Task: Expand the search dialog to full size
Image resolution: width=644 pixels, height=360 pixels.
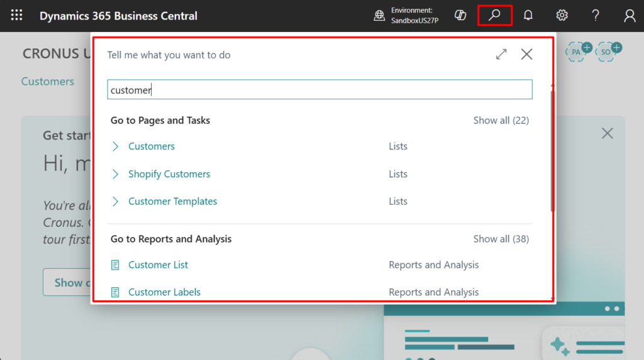Action: 501,55
